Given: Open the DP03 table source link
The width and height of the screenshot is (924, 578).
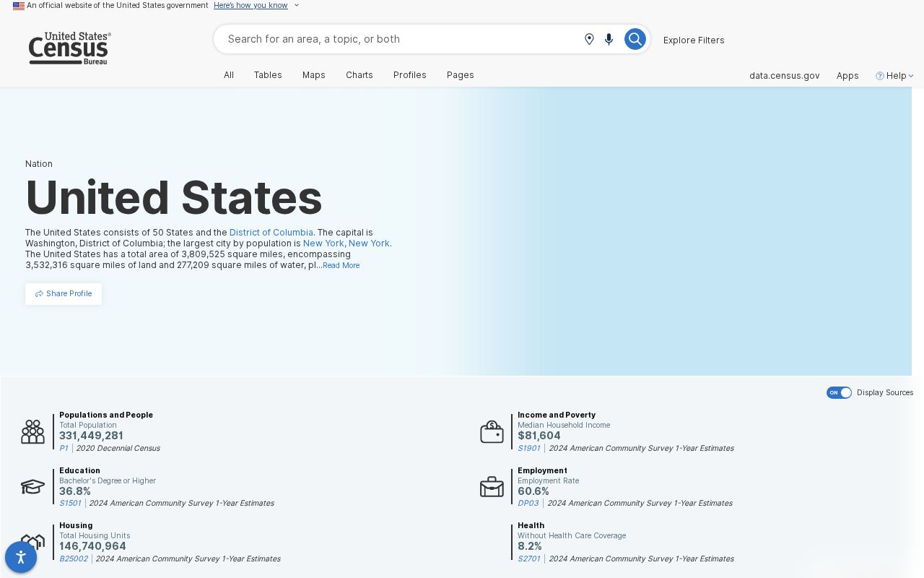Looking at the screenshot, I should [x=528, y=503].
